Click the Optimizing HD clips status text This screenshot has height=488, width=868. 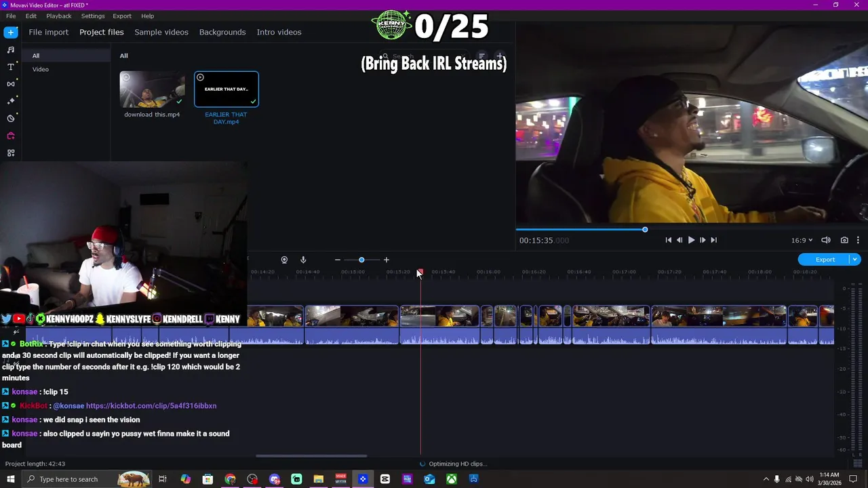pyautogui.click(x=458, y=464)
